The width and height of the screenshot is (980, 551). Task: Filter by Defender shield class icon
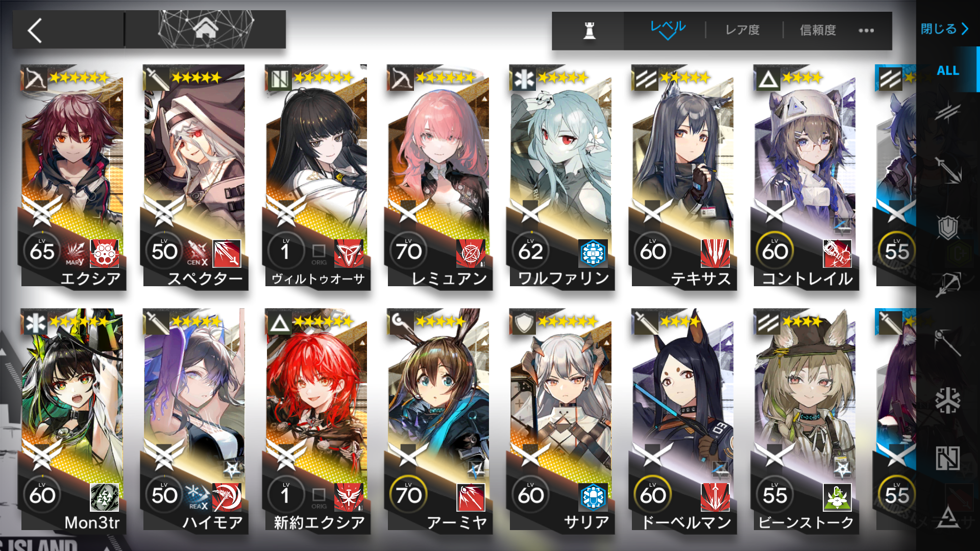pos(947,227)
